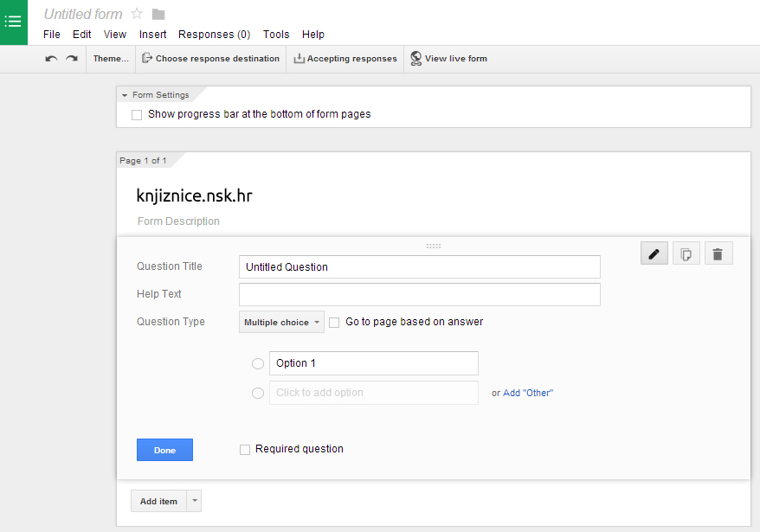Enable Show progress bar checkbox
760x532 pixels.
137,115
